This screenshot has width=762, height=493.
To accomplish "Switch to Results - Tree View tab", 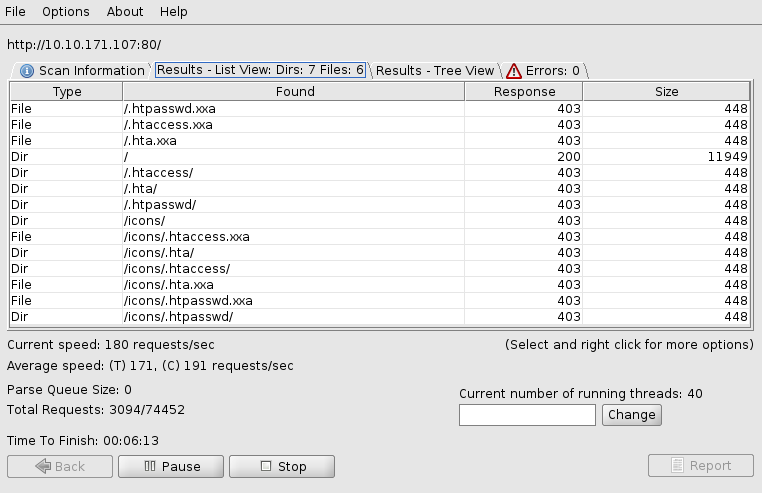I will (x=435, y=71).
